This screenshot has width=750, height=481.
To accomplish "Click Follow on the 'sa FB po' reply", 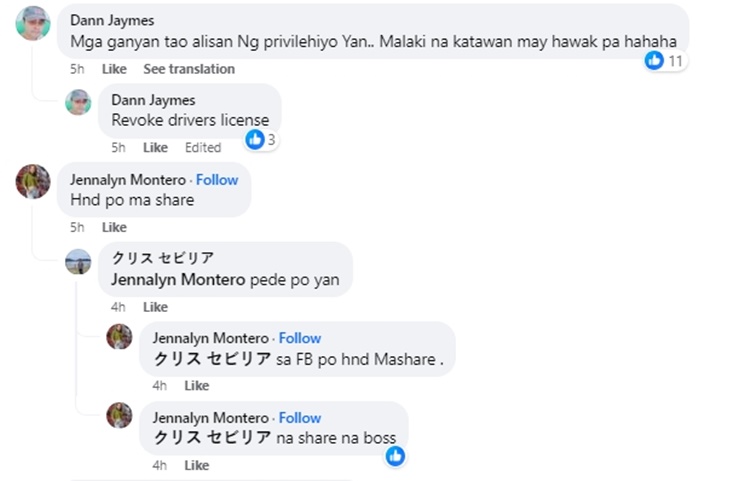I will coord(300,338).
